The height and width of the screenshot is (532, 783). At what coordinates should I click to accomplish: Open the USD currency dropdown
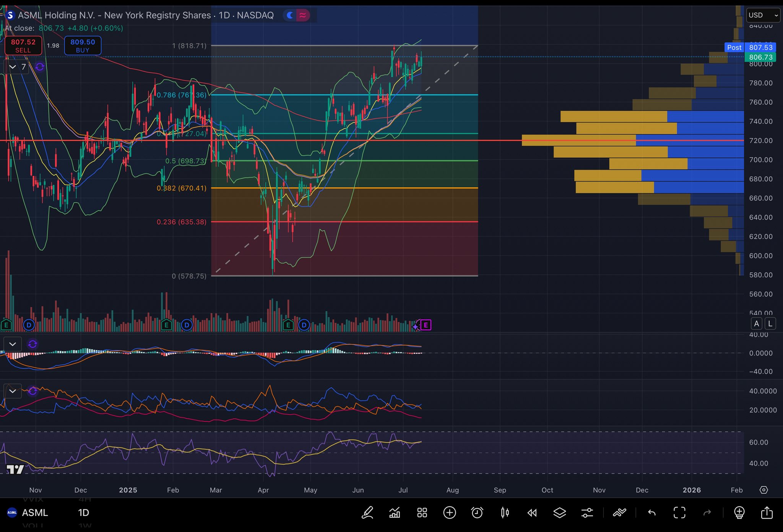[763, 15]
